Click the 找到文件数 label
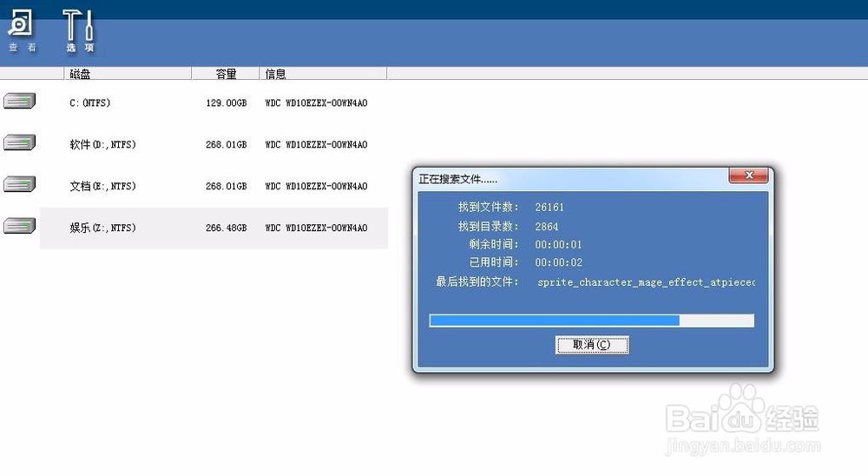This screenshot has width=868, height=476. click(x=488, y=208)
